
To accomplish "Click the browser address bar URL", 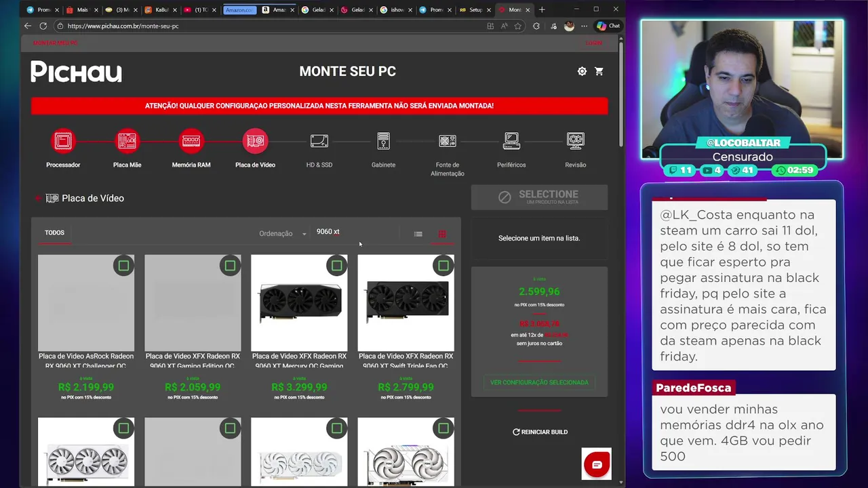I will (123, 26).
